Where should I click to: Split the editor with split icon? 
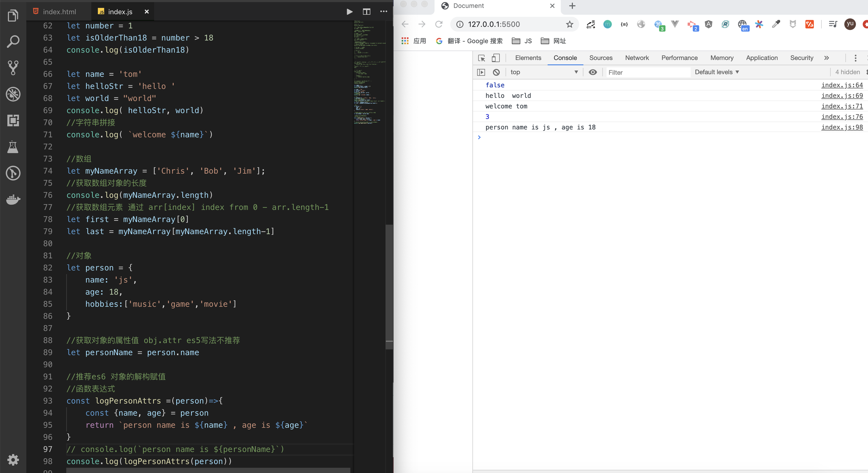(x=366, y=12)
